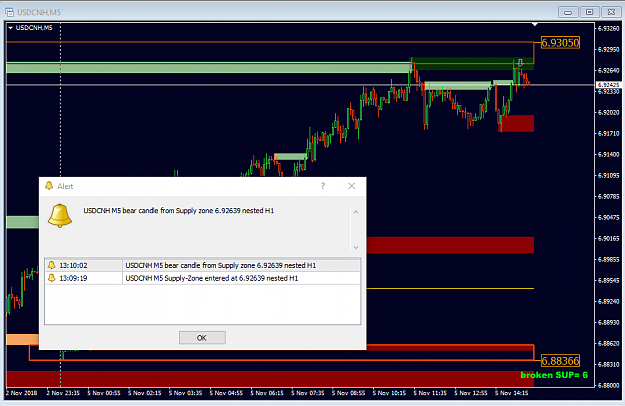Click the bell icon in 13:09:19 row

[51, 278]
